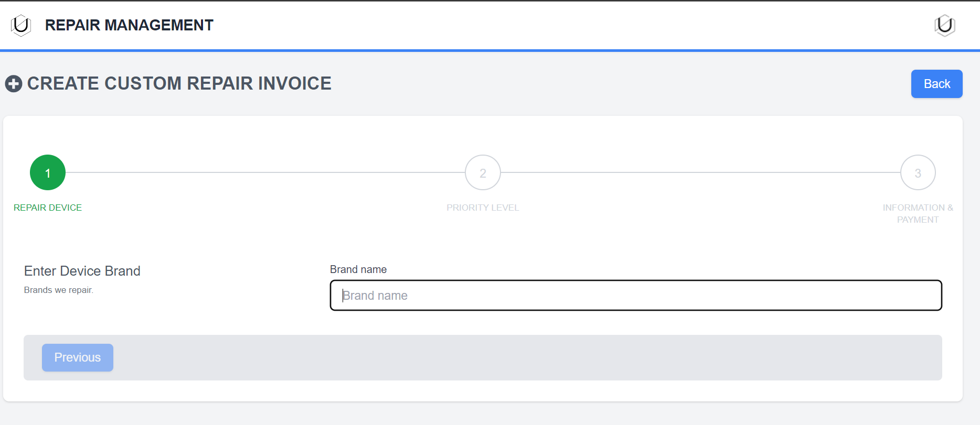Click the Repair Management header title

click(x=129, y=25)
